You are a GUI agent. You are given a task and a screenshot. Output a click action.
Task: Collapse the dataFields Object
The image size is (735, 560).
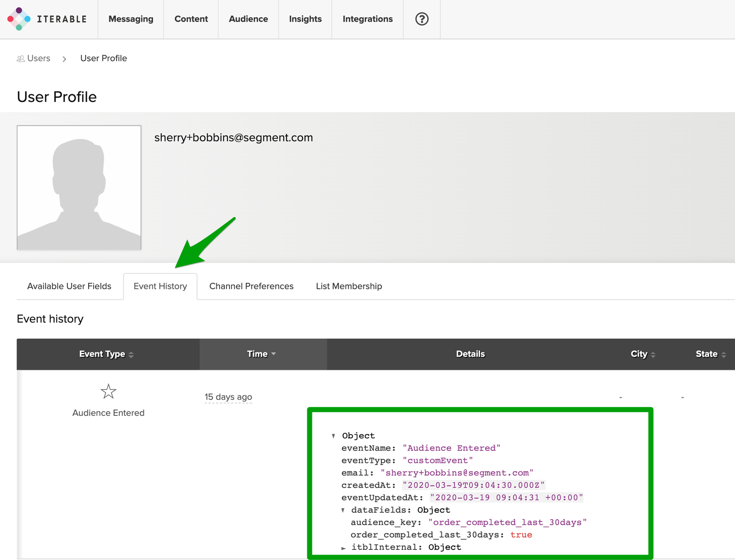(344, 510)
